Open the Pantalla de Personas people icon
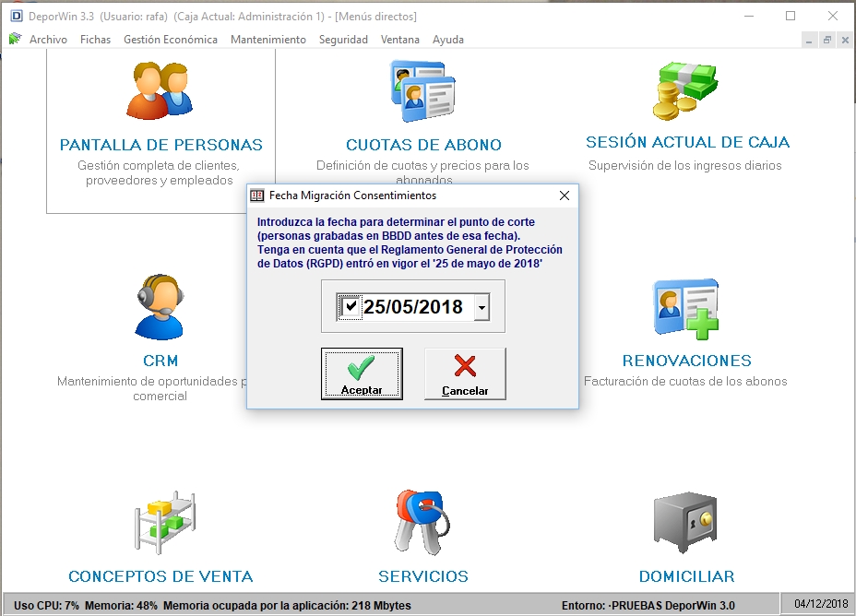The image size is (856, 616). click(x=160, y=90)
